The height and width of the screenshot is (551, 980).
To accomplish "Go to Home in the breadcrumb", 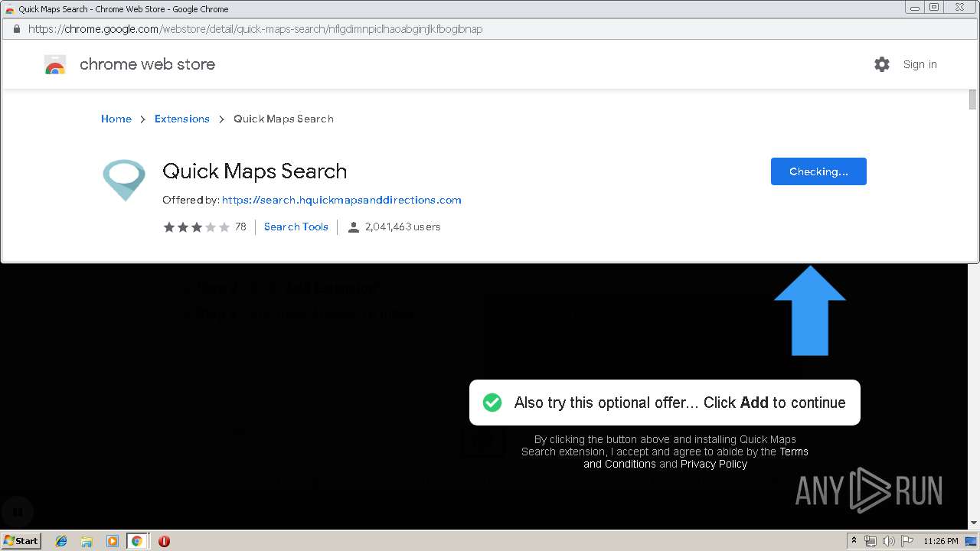I will click(x=116, y=119).
